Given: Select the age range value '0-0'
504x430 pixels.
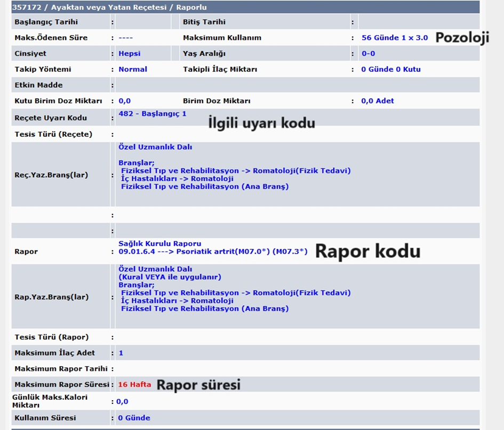Looking at the screenshot, I should coord(369,53).
